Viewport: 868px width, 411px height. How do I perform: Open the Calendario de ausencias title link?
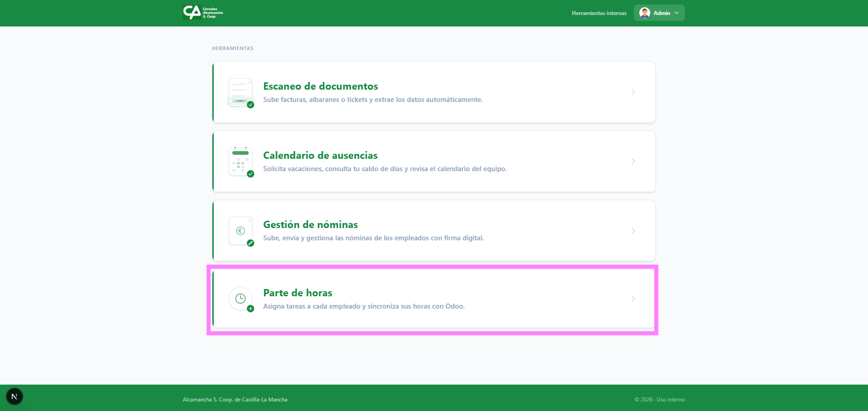click(x=320, y=156)
